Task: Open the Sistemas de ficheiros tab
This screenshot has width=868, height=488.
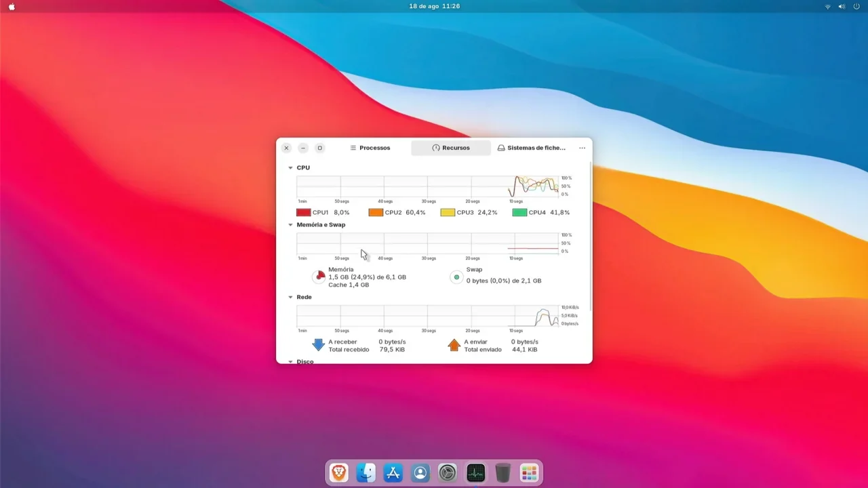Action: (x=531, y=148)
